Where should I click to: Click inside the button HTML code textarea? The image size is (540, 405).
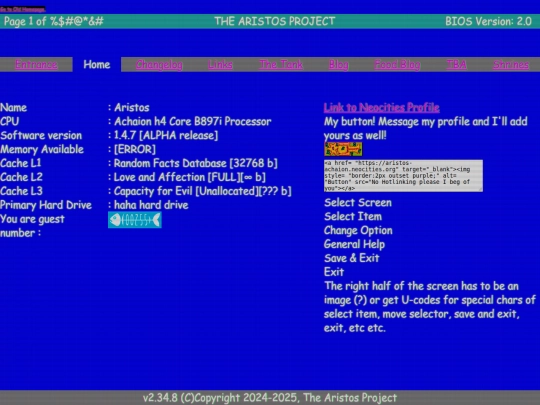403,176
